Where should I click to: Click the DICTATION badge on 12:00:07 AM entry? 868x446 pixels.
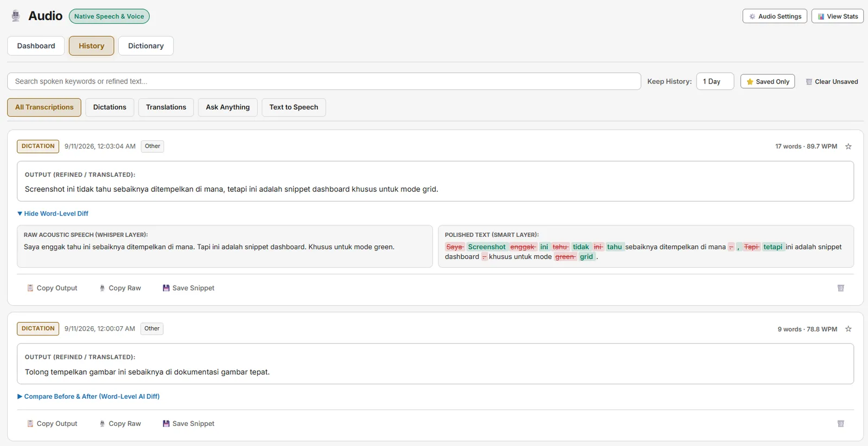pyautogui.click(x=38, y=329)
